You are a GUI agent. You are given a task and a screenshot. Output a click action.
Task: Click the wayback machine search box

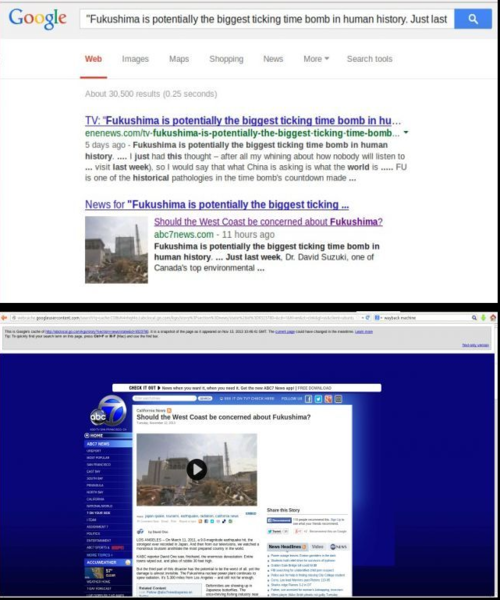pyautogui.click(x=425, y=318)
